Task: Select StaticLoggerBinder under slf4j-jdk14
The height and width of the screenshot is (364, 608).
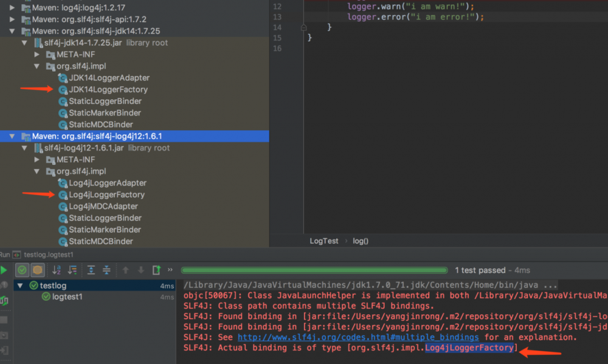Action: [105, 101]
